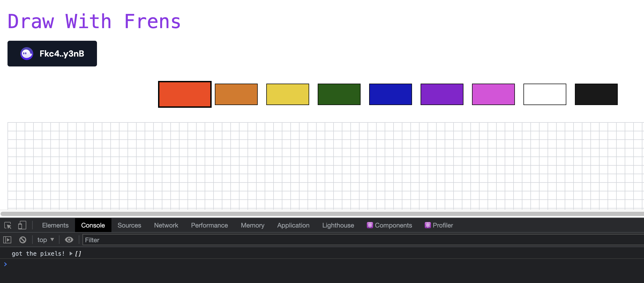Open the Sources tab
Image resolution: width=644 pixels, height=283 pixels.
[129, 225]
